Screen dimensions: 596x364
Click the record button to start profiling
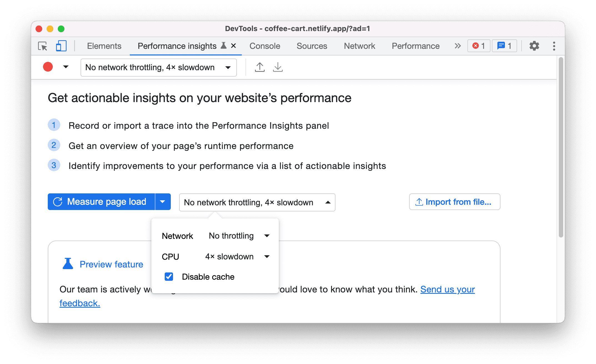click(48, 67)
